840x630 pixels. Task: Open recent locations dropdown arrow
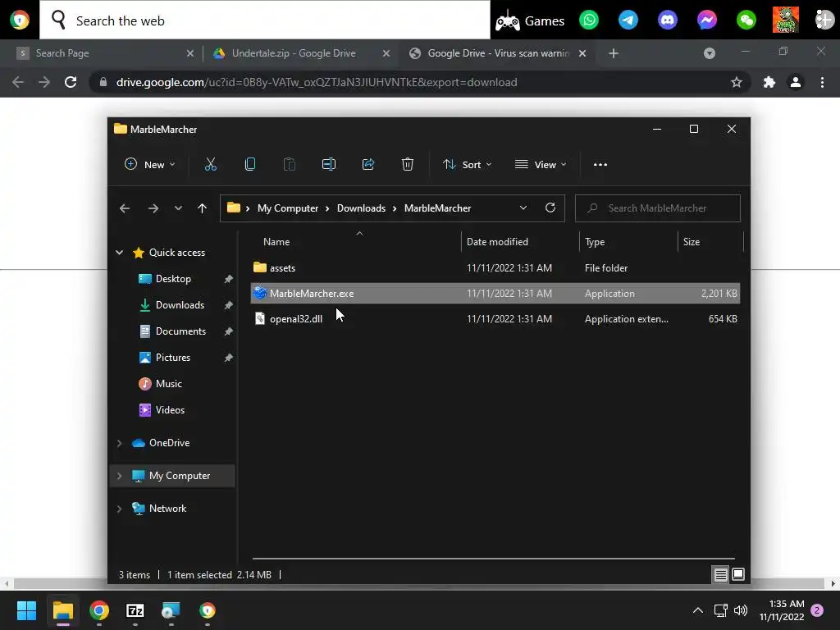tap(178, 208)
